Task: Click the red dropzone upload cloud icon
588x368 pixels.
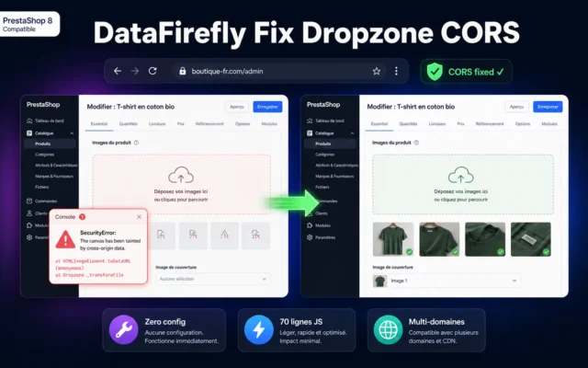Action: point(181,176)
